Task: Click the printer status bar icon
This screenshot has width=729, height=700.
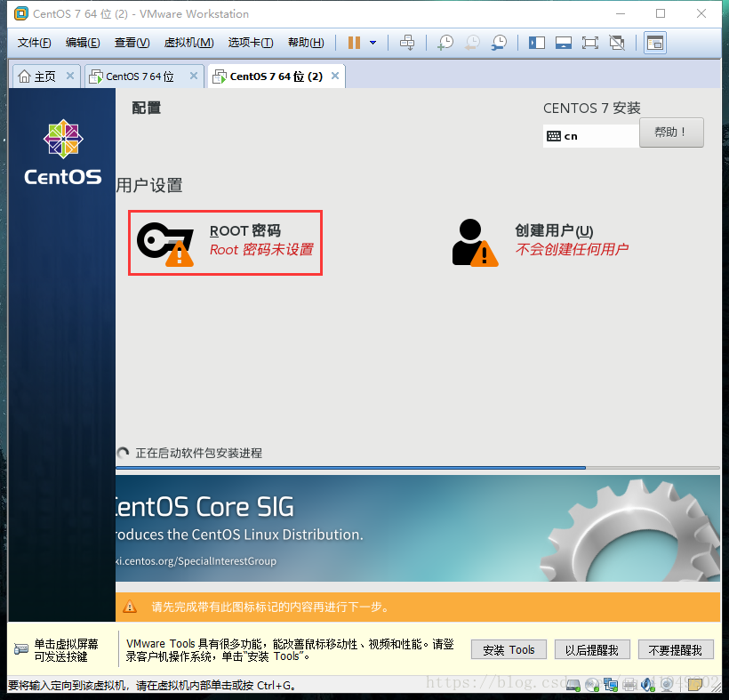Action: [629, 685]
